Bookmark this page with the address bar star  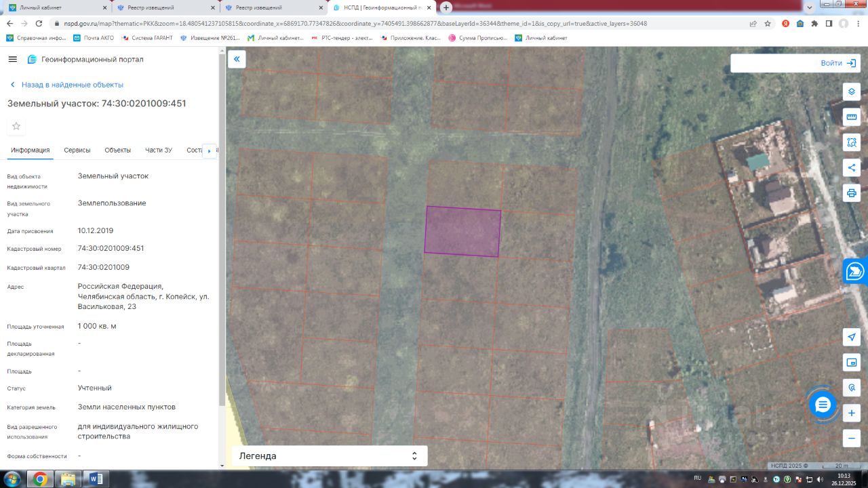click(768, 23)
